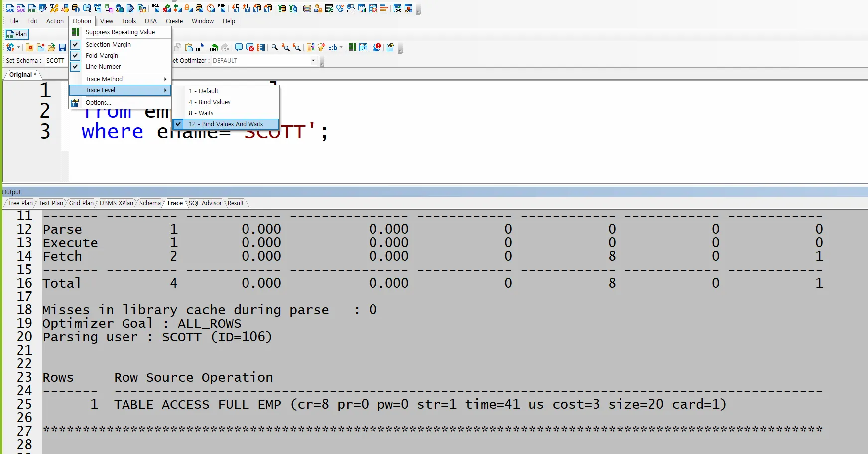Open the DBA menu
868x454 pixels.
[151, 21]
